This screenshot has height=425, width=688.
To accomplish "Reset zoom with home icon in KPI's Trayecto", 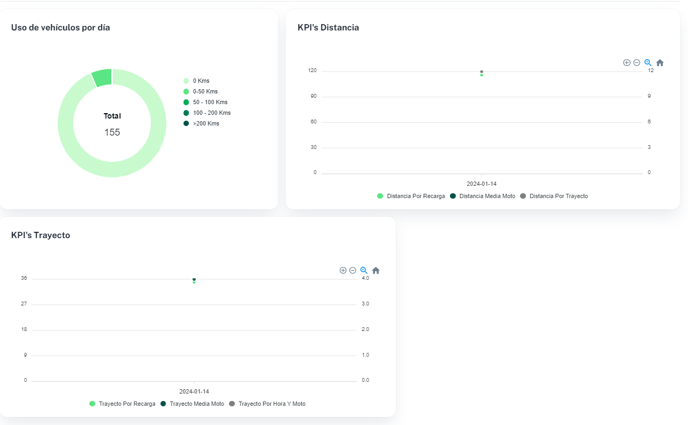I will (376, 271).
